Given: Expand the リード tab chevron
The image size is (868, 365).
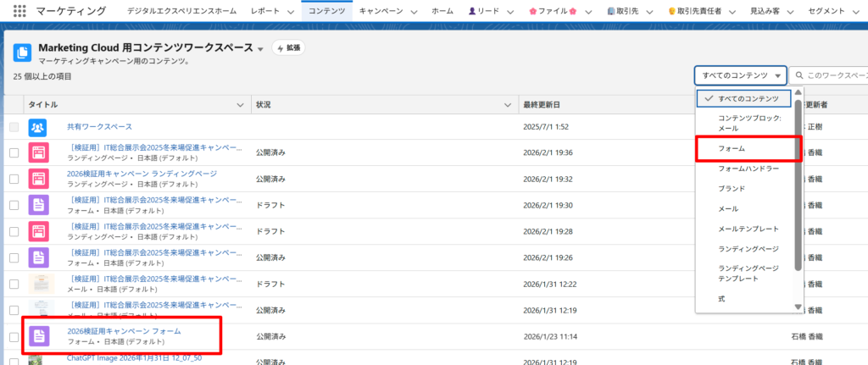Looking at the screenshot, I should [x=510, y=12].
